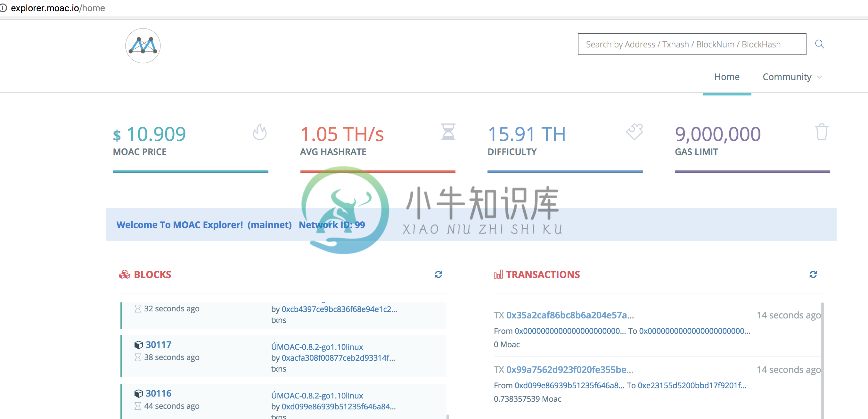
Task: Click the transactions list scrollbar
Action: 822,361
